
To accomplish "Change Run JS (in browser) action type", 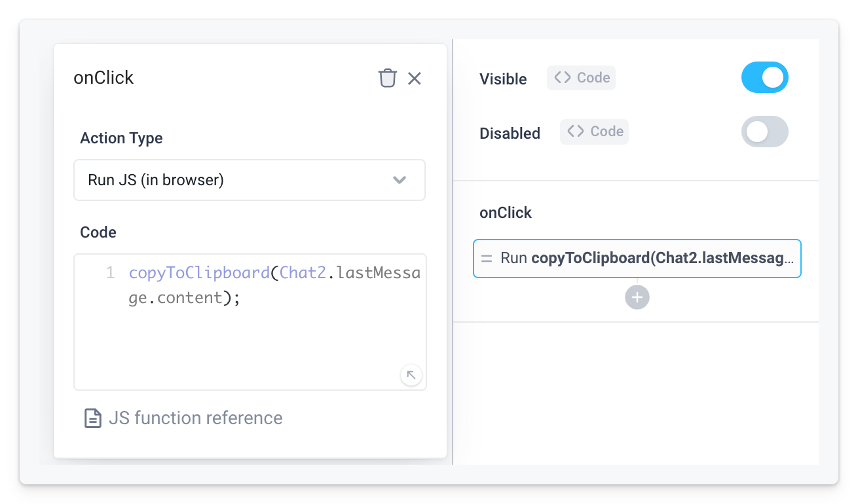I will [249, 180].
